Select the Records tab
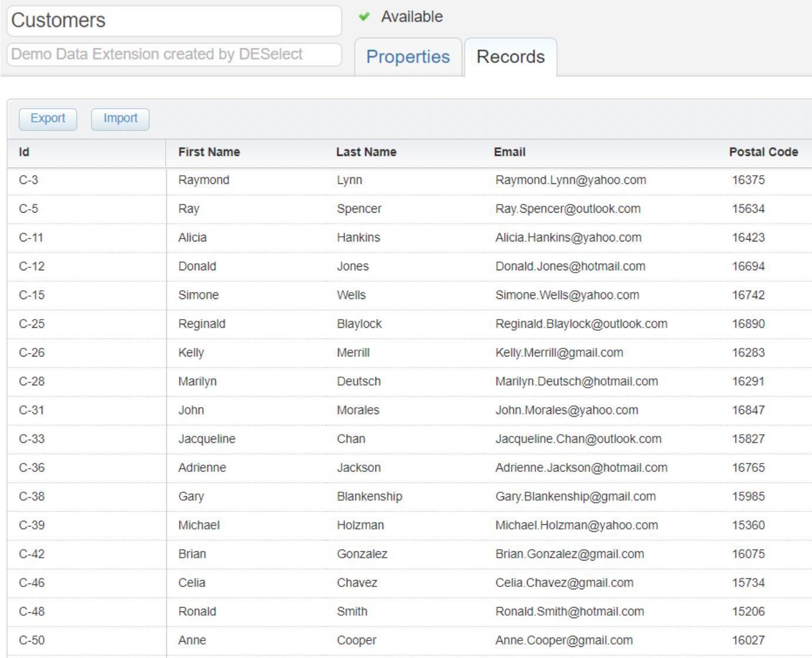812x658 pixels. [x=510, y=56]
